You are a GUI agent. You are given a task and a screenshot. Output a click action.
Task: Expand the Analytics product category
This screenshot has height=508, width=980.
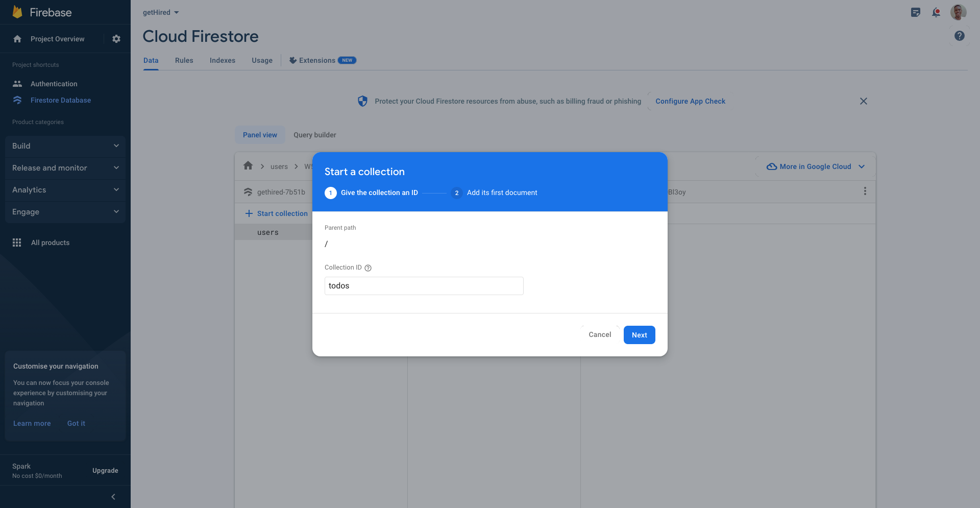tap(65, 190)
